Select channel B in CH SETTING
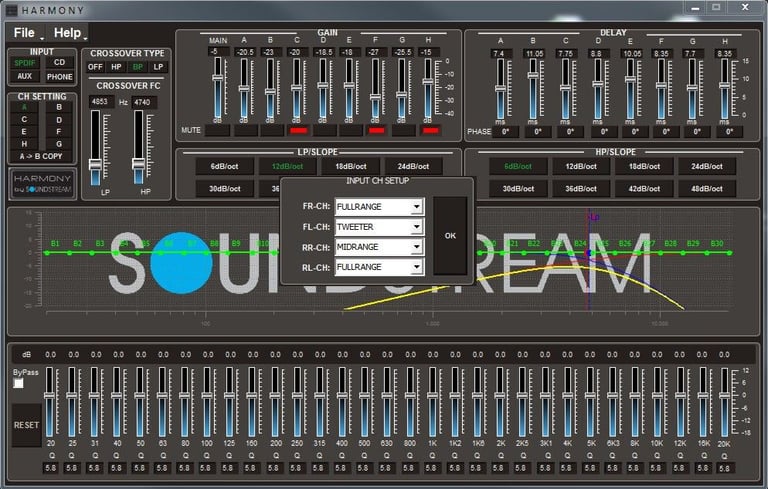 [59, 107]
